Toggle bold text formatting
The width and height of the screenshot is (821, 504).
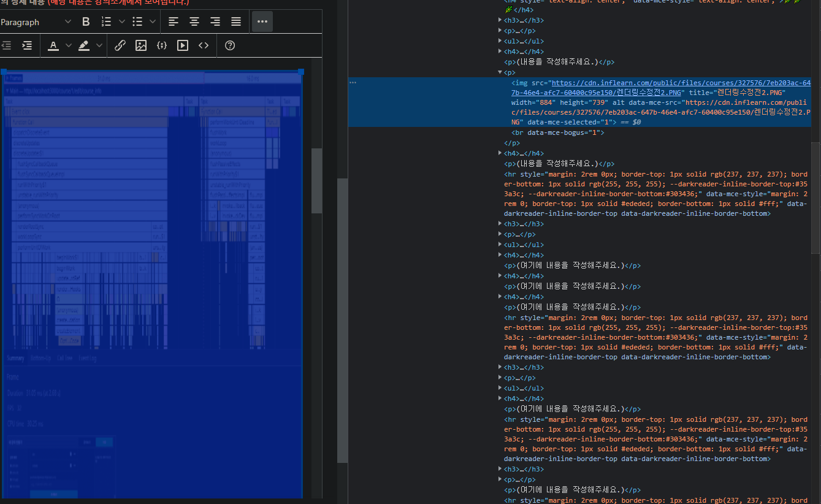(86, 22)
